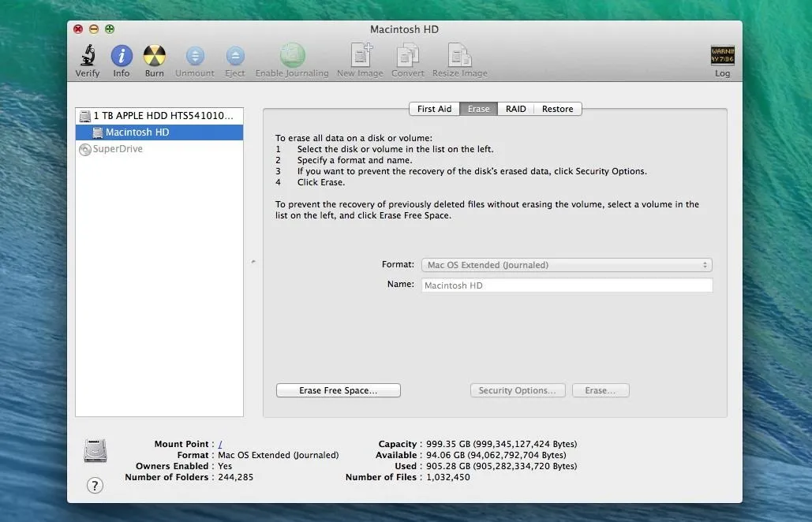Viewport: 812px width, 522px height.
Task: Click the Resize Image toolbar icon
Action: pyautogui.click(x=459, y=55)
